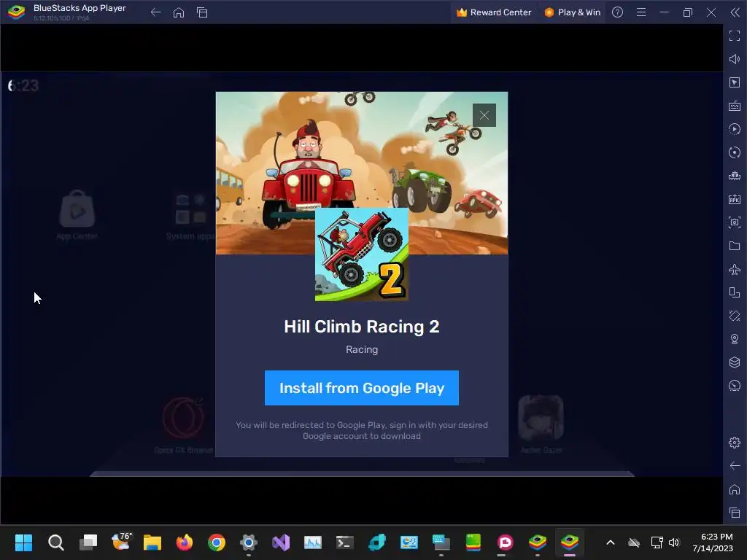Click the sync operations icon in sidebar
This screenshot has width=747, height=560.
[735, 129]
